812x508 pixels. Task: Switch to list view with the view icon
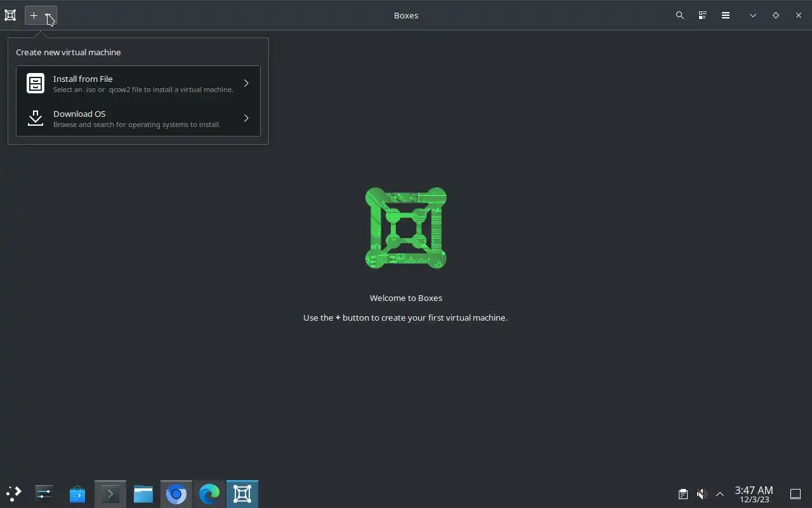703,15
